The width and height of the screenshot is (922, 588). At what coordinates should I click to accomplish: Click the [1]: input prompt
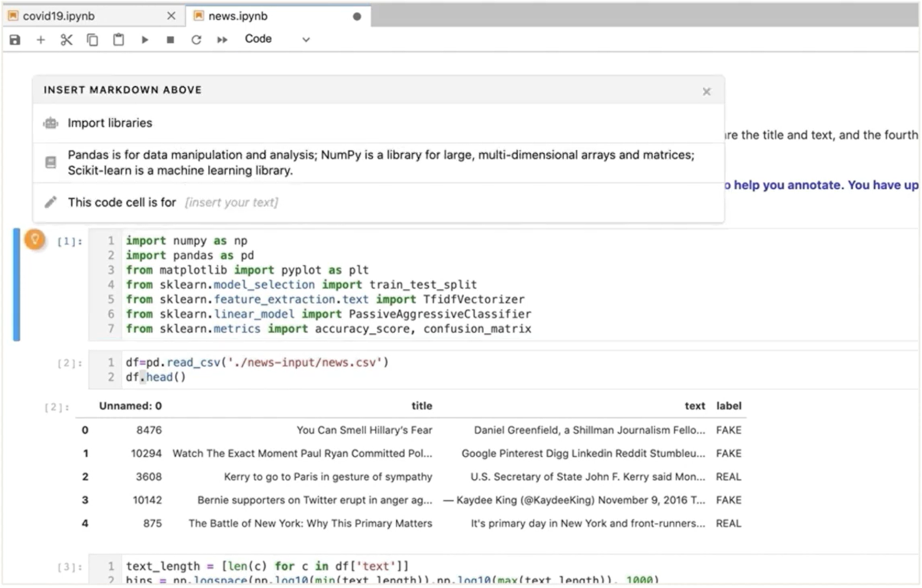click(x=69, y=241)
